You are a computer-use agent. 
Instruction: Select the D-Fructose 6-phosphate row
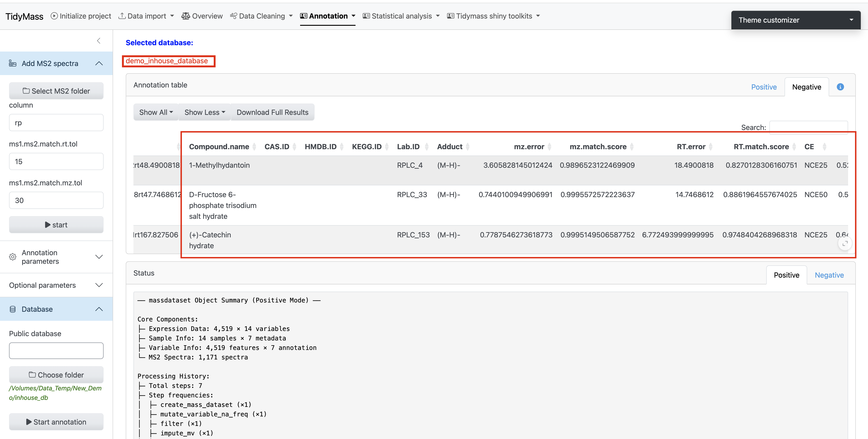[491, 205]
